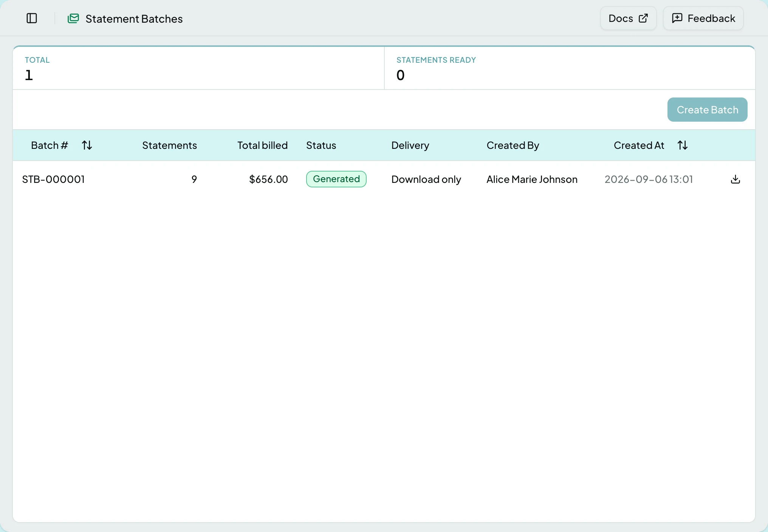Click the Delivery column header
768x532 pixels.
point(410,145)
